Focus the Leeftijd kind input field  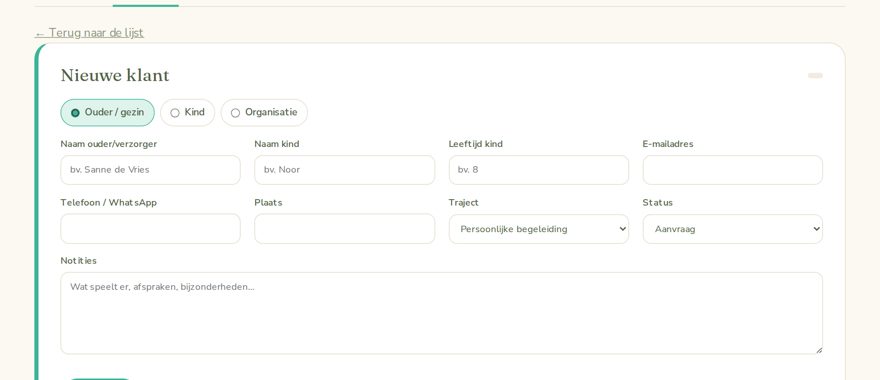539,170
